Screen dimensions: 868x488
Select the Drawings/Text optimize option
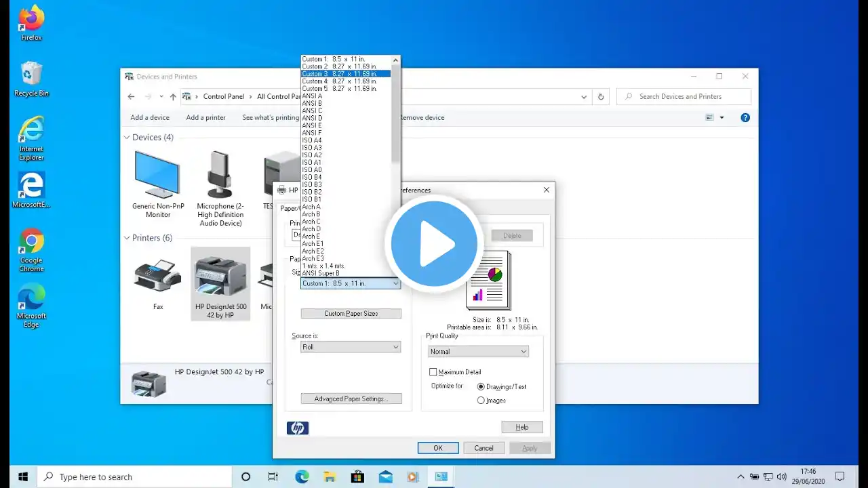click(x=481, y=386)
